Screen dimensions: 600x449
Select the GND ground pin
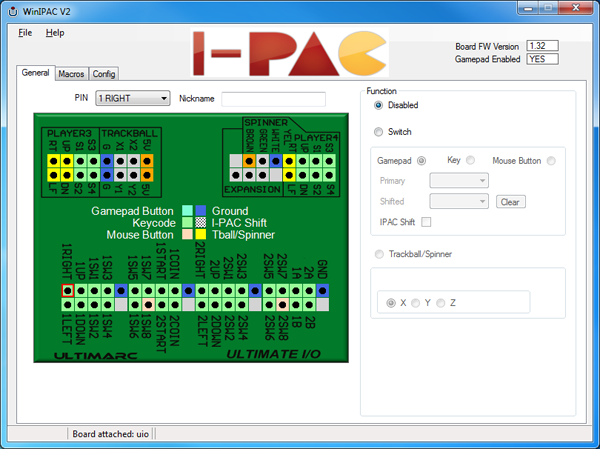point(323,291)
